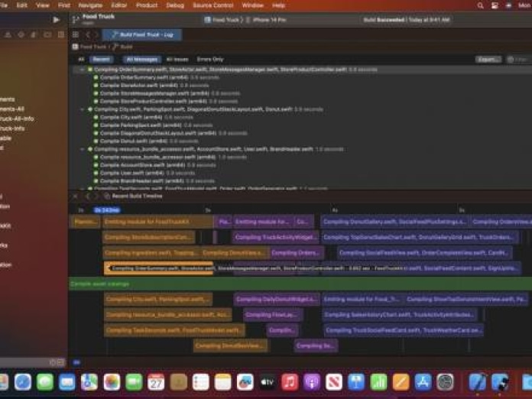Screen dimensions: 532x399
Task: Select the Recent scope in build log
Action: click(x=102, y=60)
